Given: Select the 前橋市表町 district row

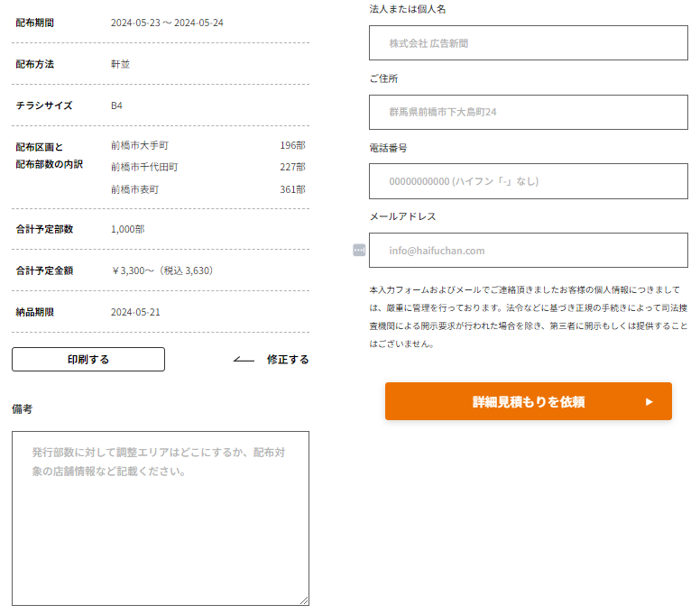Looking at the screenshot, I should tap(208, 189).
